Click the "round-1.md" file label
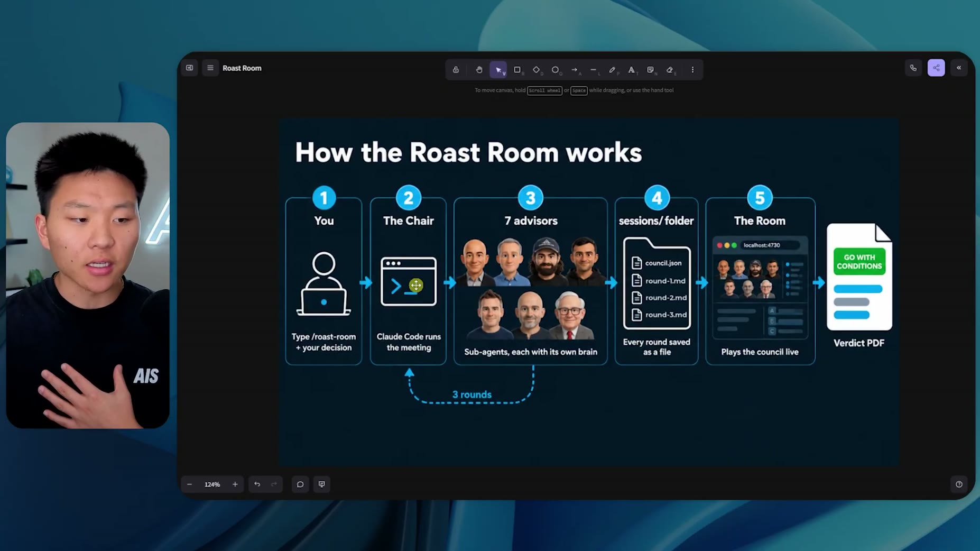Screen dimensions: 980x551 point(665,281)
